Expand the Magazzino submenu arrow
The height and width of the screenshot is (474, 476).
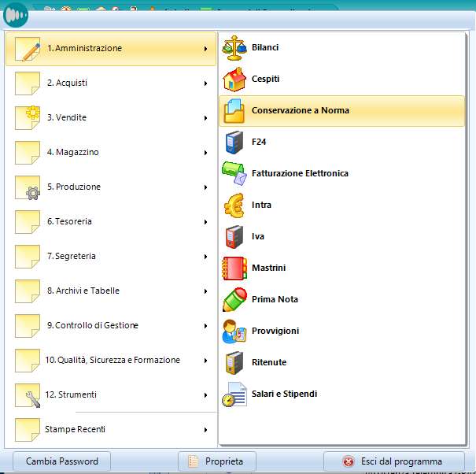(x=205, y=153)
